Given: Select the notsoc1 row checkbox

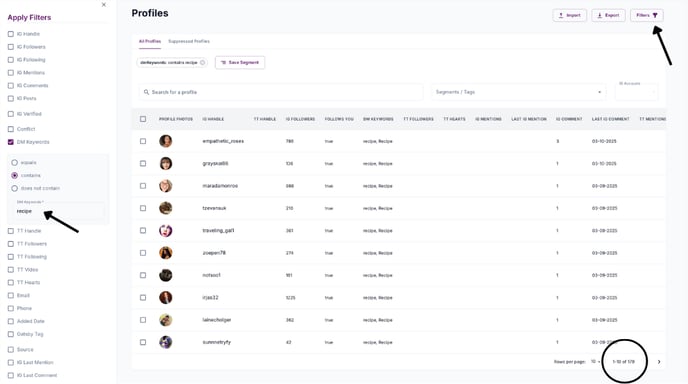Looking at the screenshot, I should pyautogui.click(x=143, y=275).
